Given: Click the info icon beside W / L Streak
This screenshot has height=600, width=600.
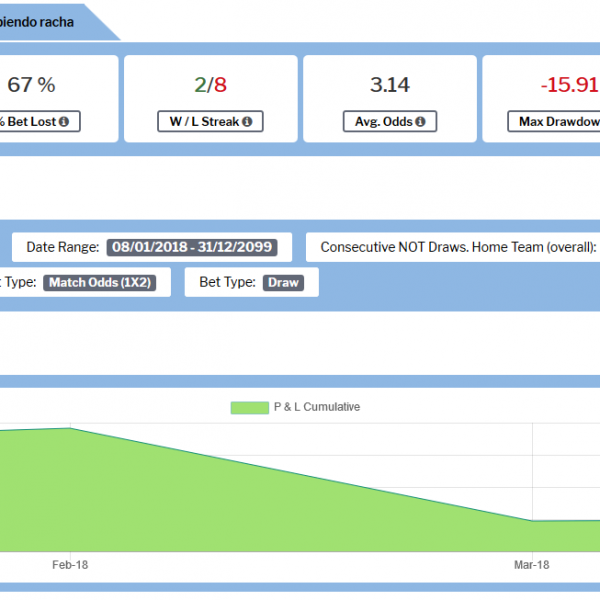Looking at the screenshot, I should (247, 122).
